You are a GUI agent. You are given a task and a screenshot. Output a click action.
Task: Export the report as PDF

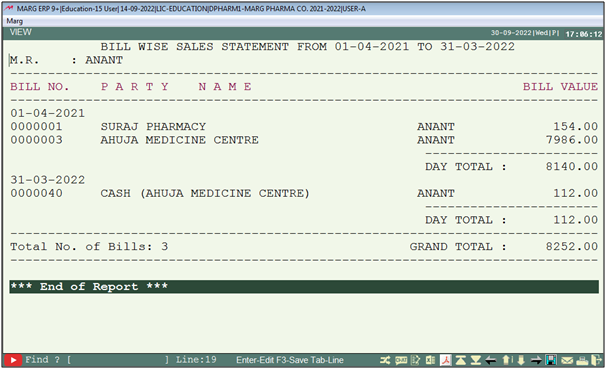pyautogui.click(x=446, y=360)
